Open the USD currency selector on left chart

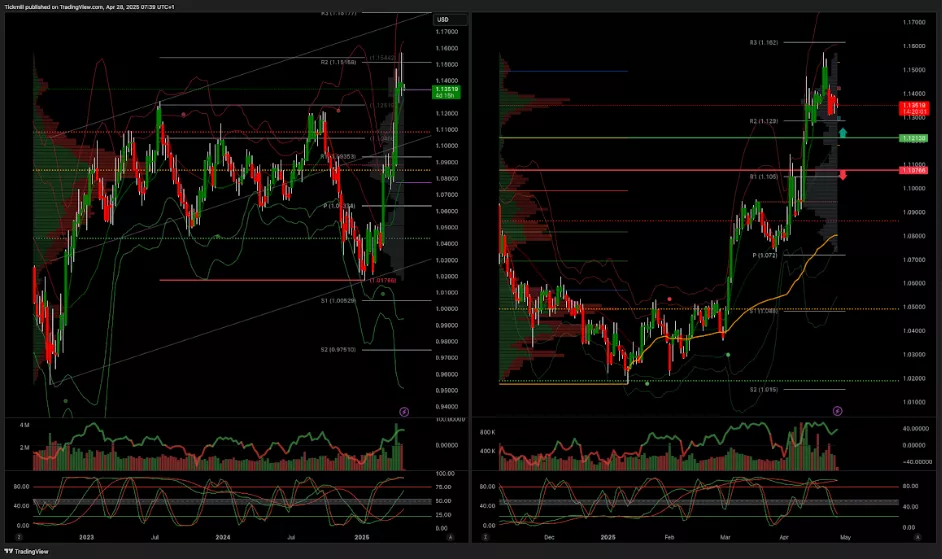click(x=444, y=20)
